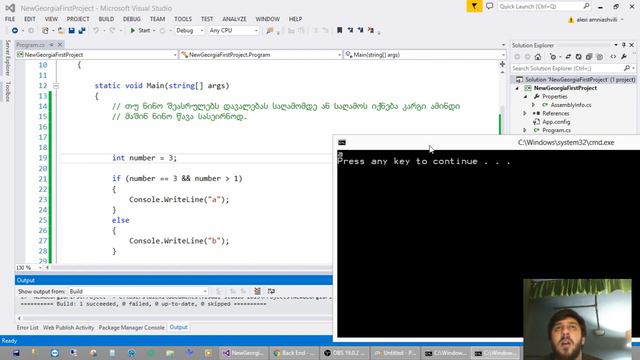
Task: Click the View Code icon in Solution Explorer
Action: tap(613, 57)
